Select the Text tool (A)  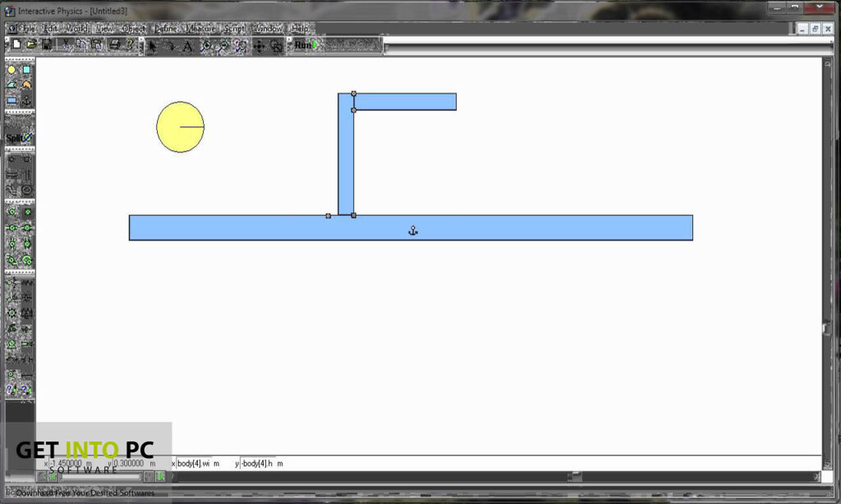click(x=187, y=47)
